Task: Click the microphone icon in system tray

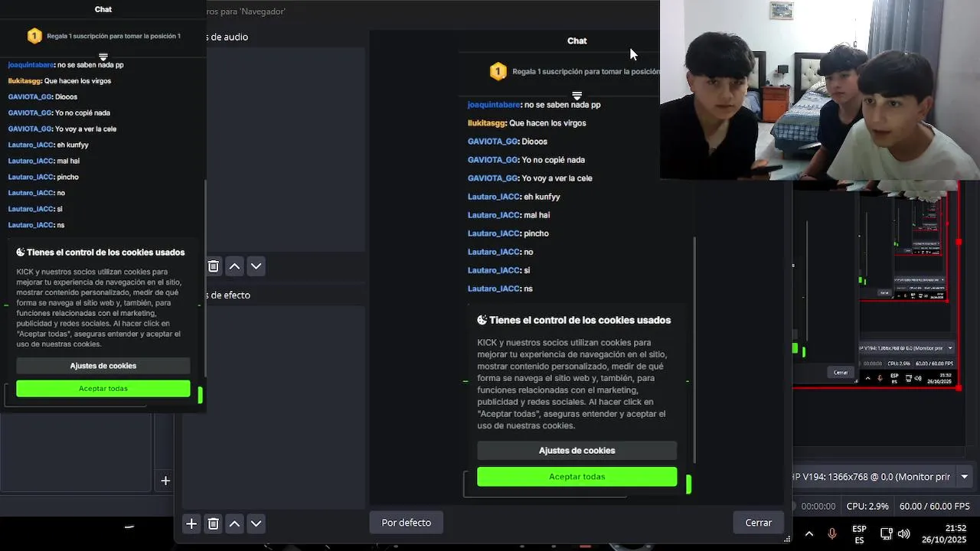Action: point(831,533)
